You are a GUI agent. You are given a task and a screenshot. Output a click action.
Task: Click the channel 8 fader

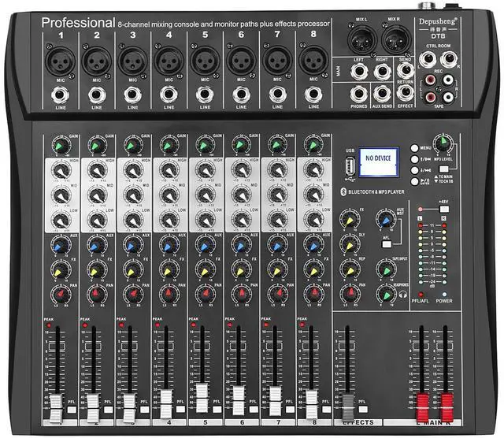[312, 403]
